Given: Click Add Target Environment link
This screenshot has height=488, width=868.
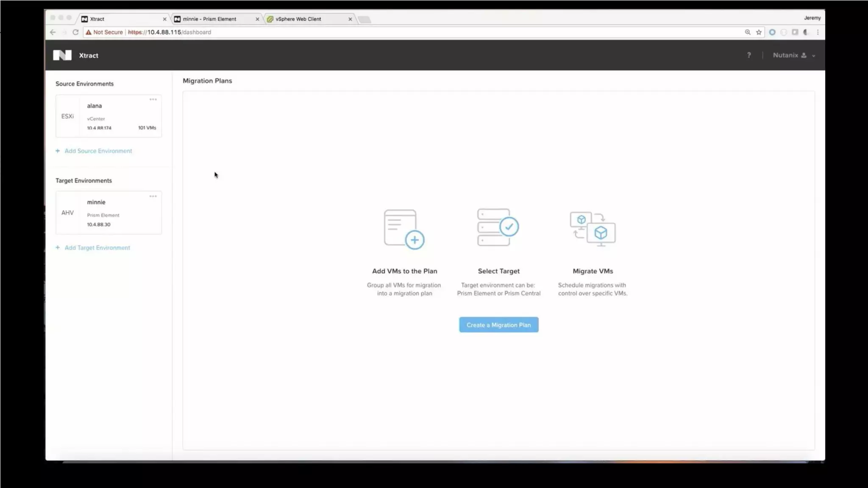Looking at the screenshot, I should click(x=97, y=248).
